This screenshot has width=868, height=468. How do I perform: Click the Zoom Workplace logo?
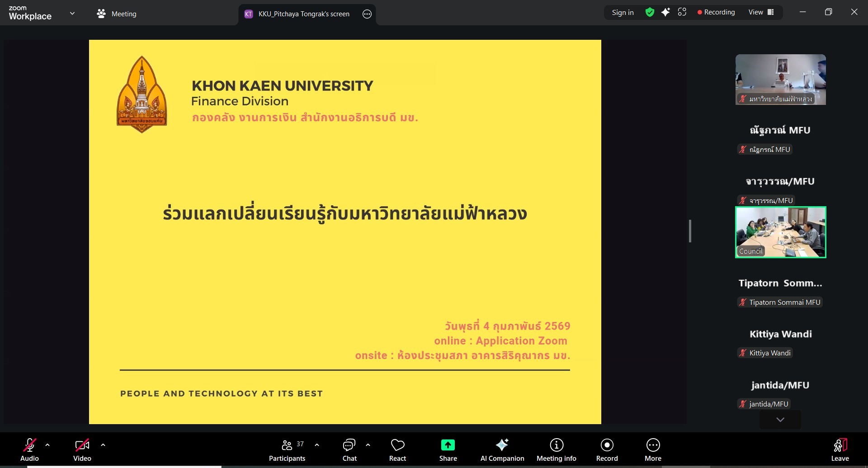[x=30, y=13]
